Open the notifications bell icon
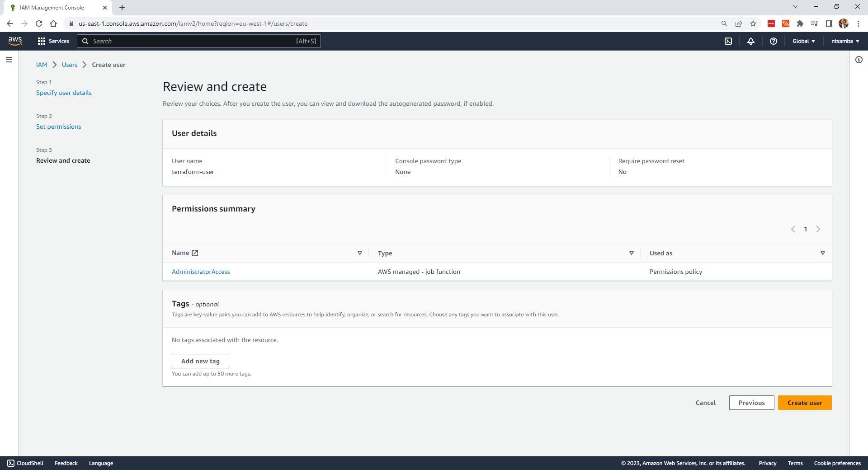 751,41
